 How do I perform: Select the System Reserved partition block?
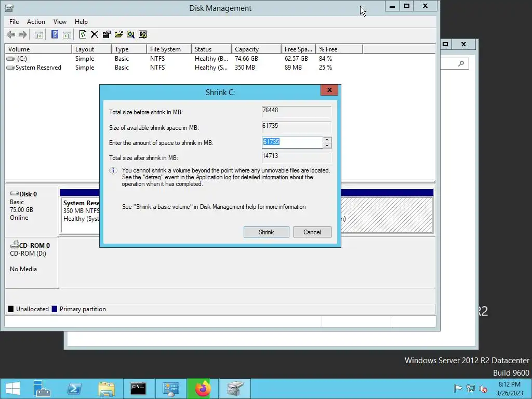(81, 215)
